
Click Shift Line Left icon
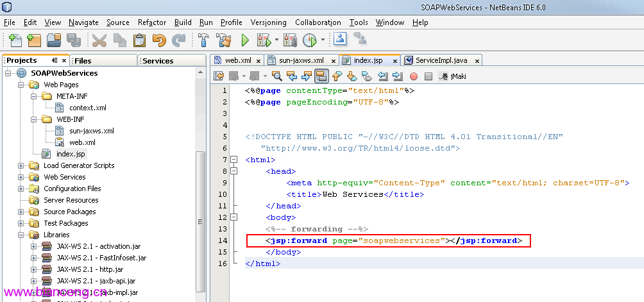click(383, 76)
